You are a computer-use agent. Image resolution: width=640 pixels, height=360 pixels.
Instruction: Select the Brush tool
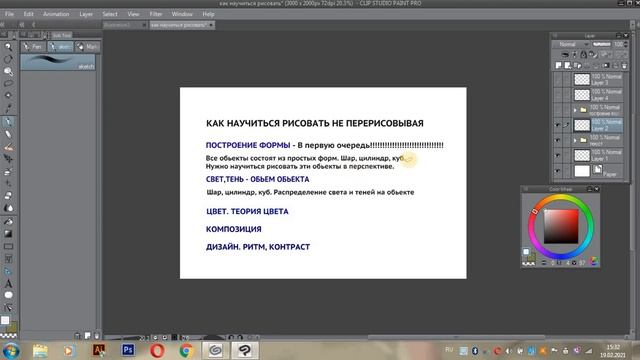click(8, 147)
